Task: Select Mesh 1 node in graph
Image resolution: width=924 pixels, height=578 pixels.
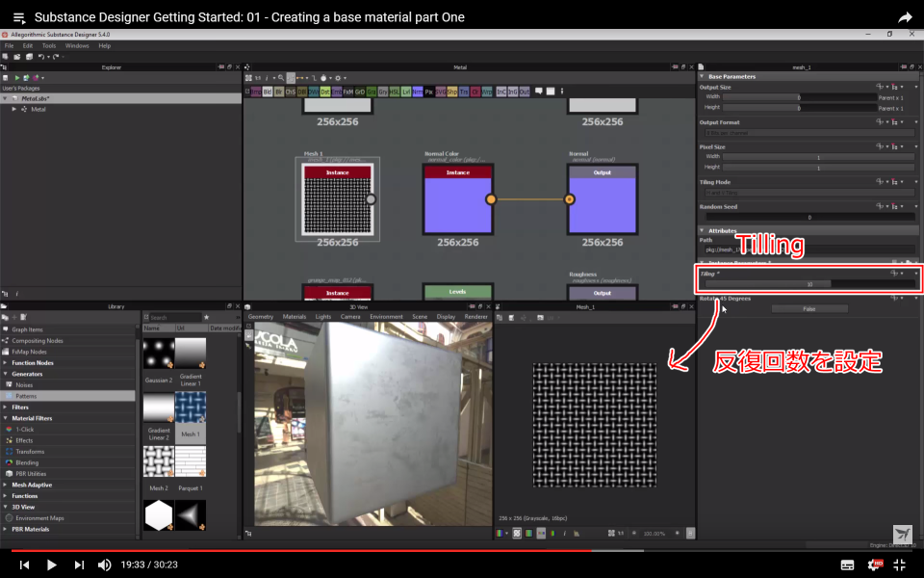Action: [337, 199]
